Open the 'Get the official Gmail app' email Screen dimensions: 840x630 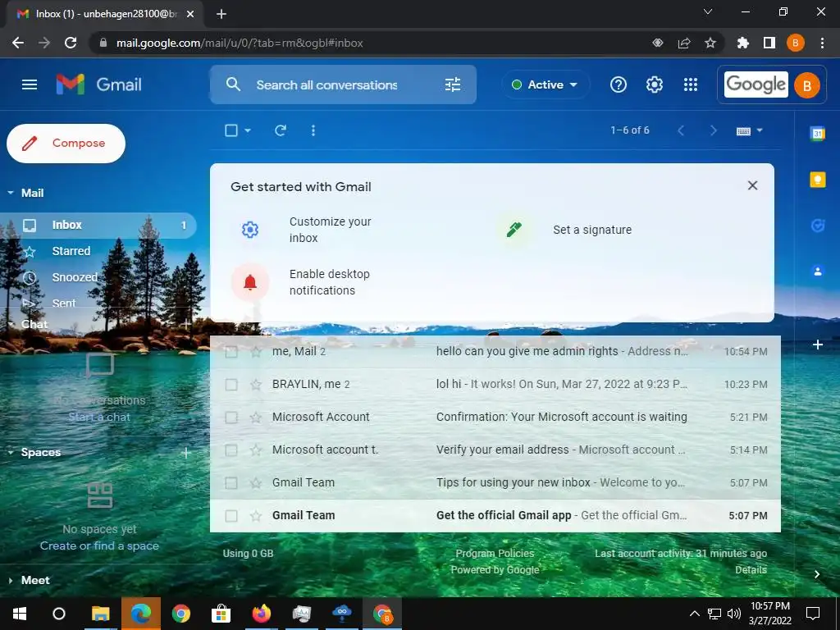[x=495, y=515]
